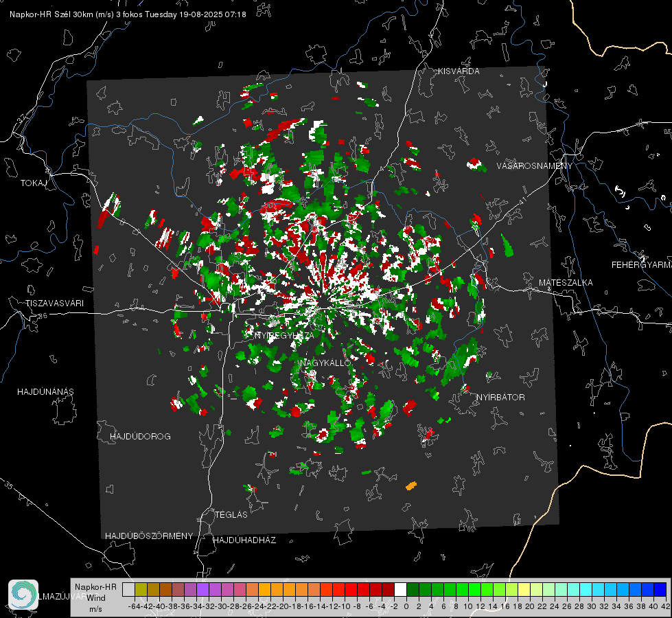Pick the darkest green swatch right of 0

point(413,589)
